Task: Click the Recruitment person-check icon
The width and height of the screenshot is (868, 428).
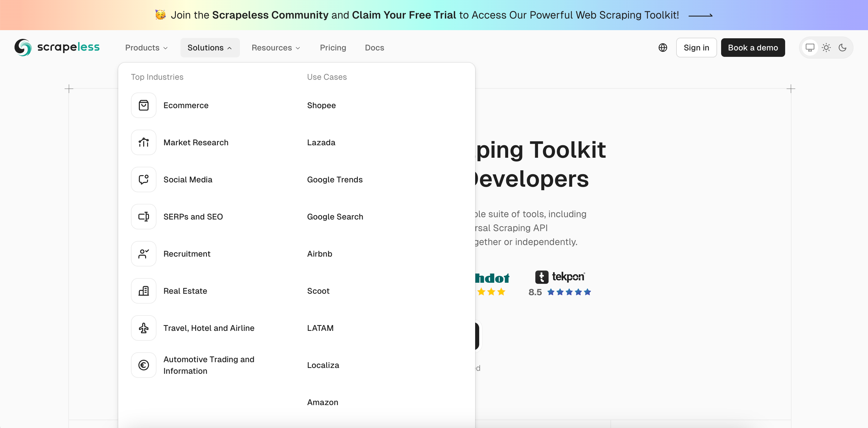Action: pos(143,254)
